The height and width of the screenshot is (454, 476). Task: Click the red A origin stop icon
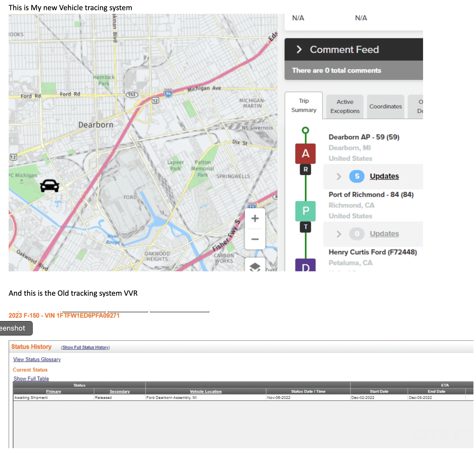[x=305, y=153]
